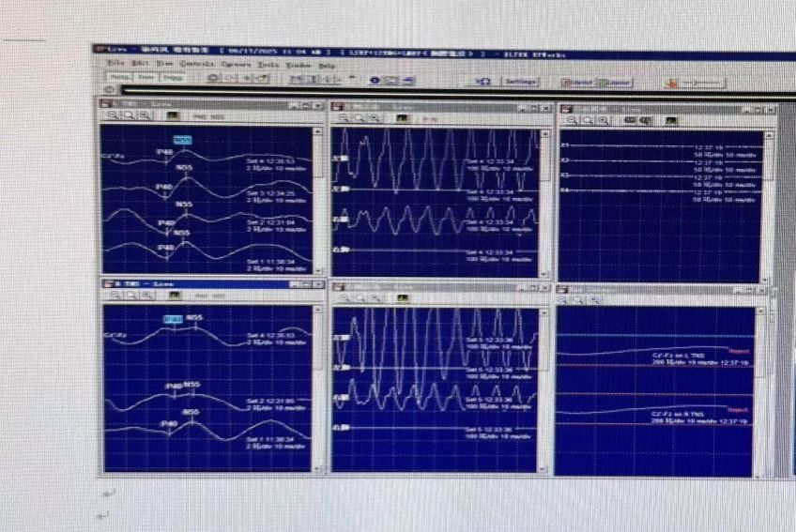
Task: Click the middle magnifier icon in top-right window
Action: [x=587, y=120]
